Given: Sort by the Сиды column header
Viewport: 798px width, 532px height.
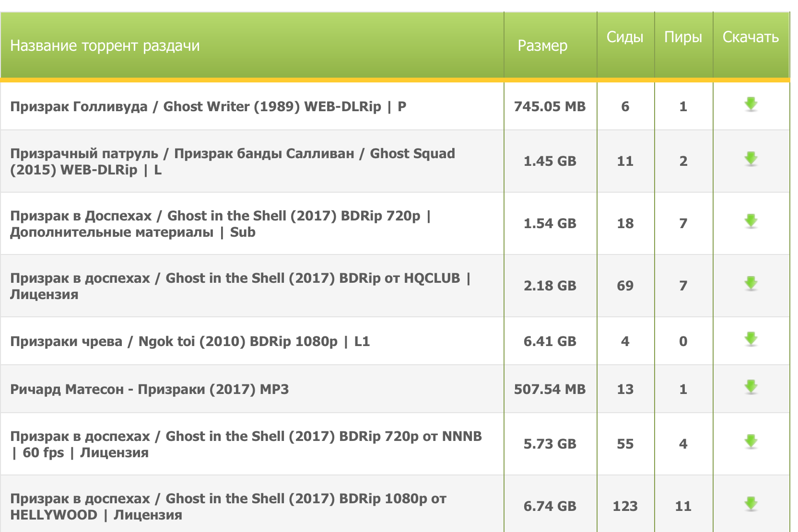Looking at the screenshot, I should pos(625,37).
